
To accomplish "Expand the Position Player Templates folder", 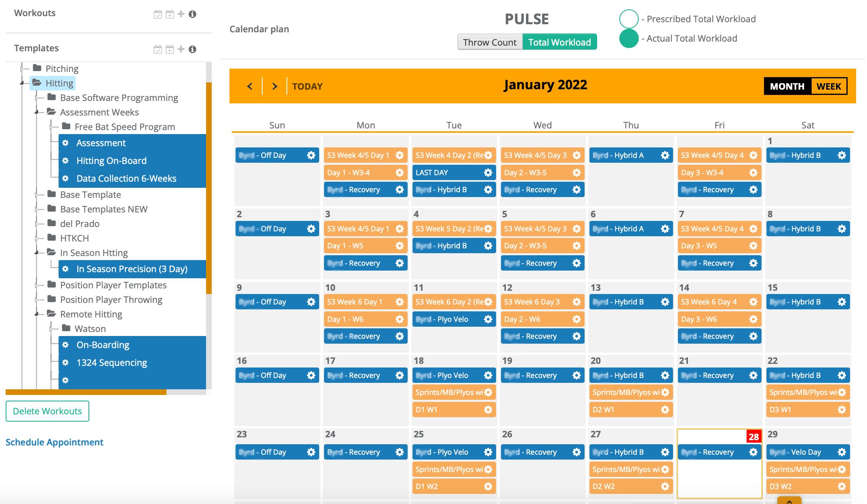I will pyautogui.click(x=37, y=285).
